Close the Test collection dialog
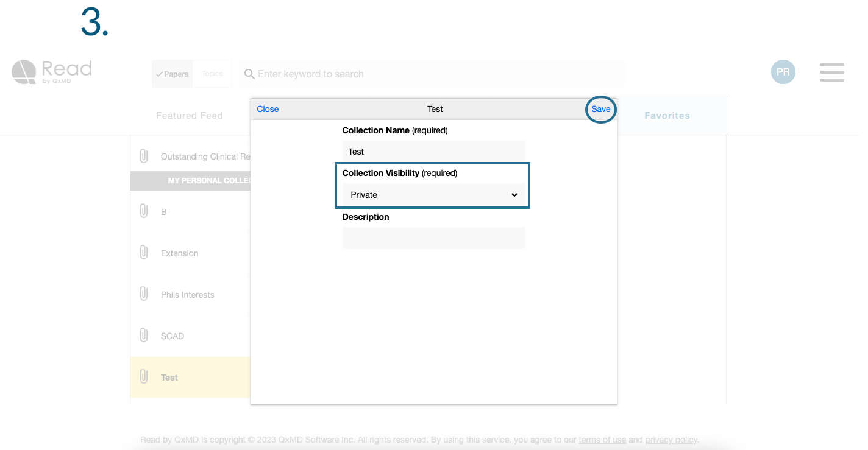The width and height of the screenshot is (868, 450). tap(268, 110)
